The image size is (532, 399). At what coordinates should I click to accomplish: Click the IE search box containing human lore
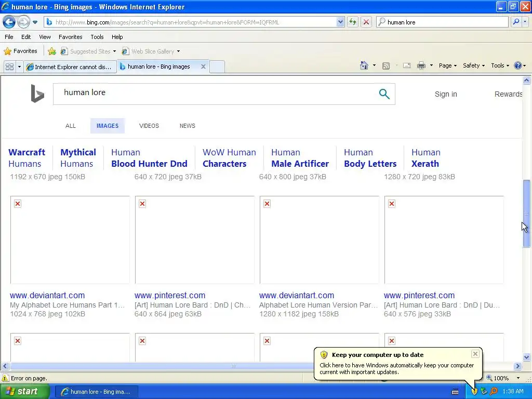(x=442, y=22)
